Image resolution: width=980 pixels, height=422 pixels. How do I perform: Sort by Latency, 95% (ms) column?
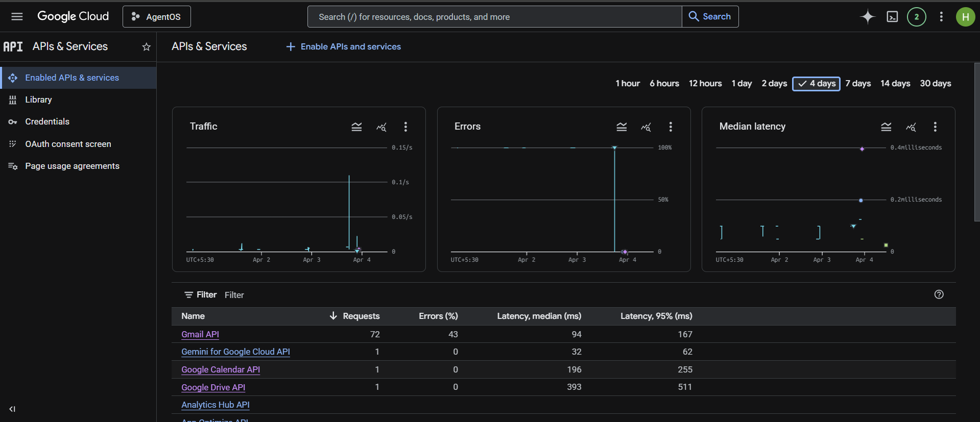(x=656, y=316)
